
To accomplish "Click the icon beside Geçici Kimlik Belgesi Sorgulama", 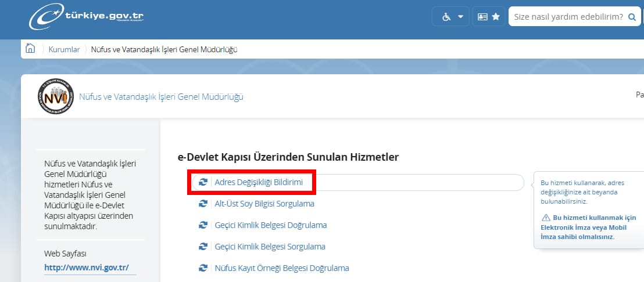I will click(x=203, y=247).
